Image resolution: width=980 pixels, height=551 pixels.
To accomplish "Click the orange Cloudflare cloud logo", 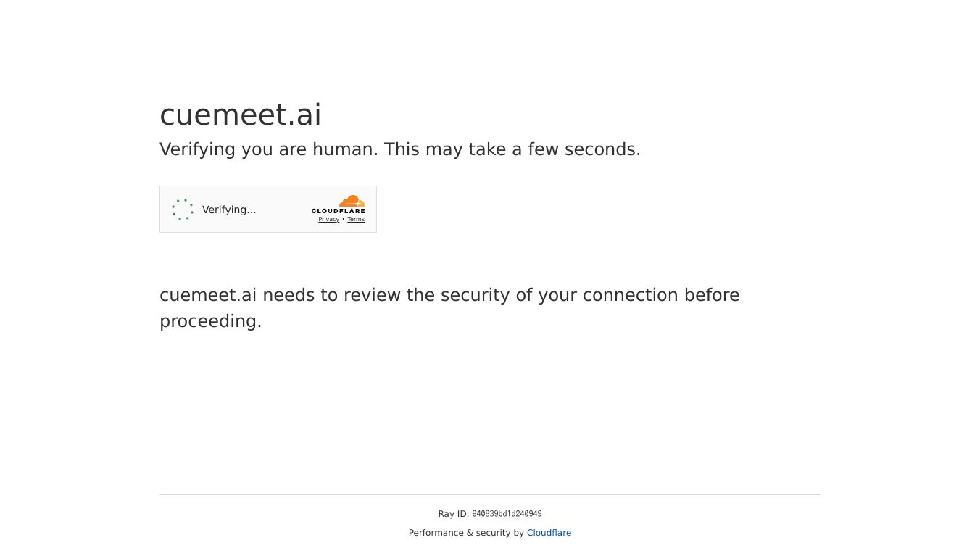I will 352,201.
